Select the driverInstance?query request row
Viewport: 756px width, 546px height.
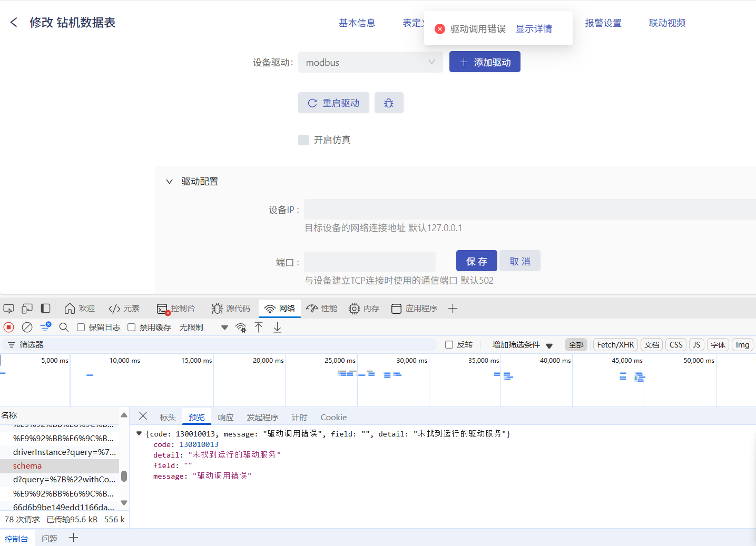click(60, 452)
